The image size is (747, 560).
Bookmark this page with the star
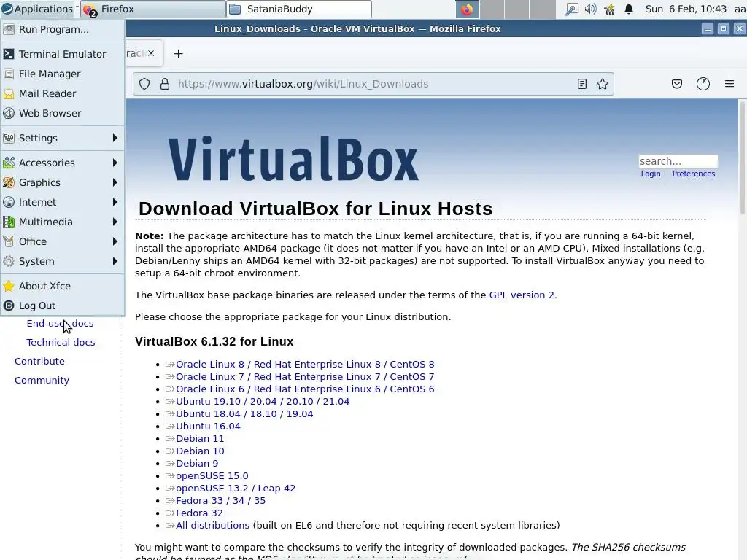click(x=603, y=85)
